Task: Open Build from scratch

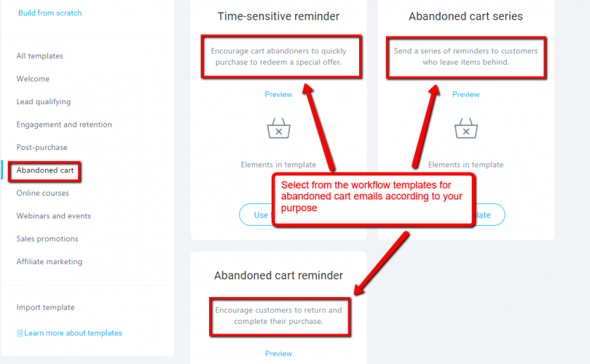Action: [x=50, y=13]
